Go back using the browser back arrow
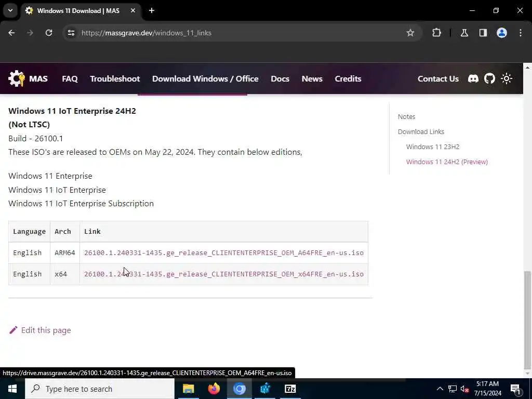Viewport: 532px width, 399px height. 11,33
